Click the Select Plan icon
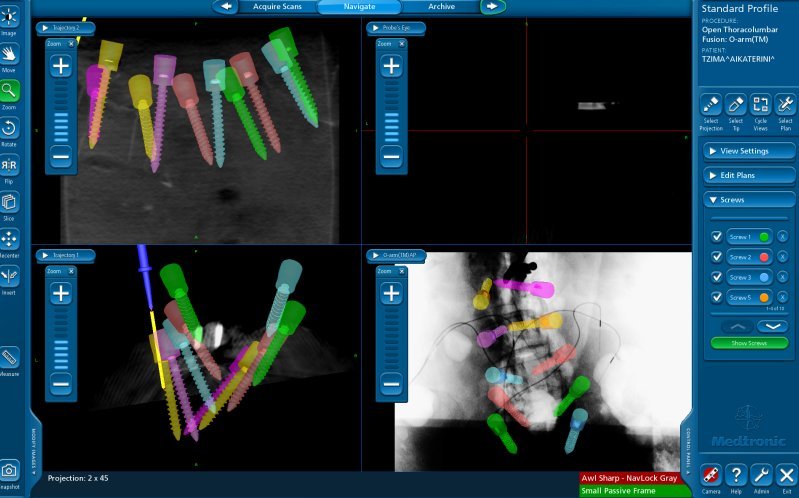Viewport: 799px width, 498px height. [785, 105]
